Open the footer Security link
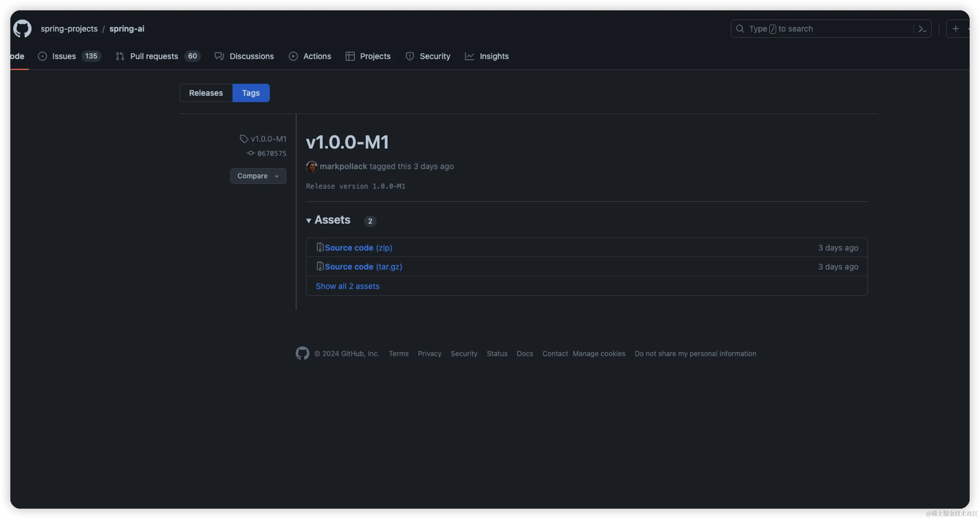The width and height of the screenshot is (980, 519). (464, 353)
